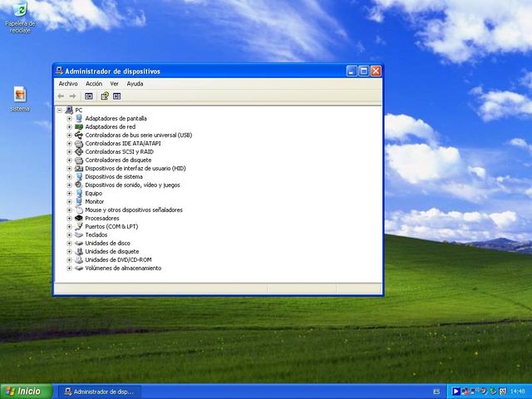Image resolution: width=532 pixels, height=399 pixels.
Task: Click the Forward arrow in the toolbar
Action: (72, 96)
